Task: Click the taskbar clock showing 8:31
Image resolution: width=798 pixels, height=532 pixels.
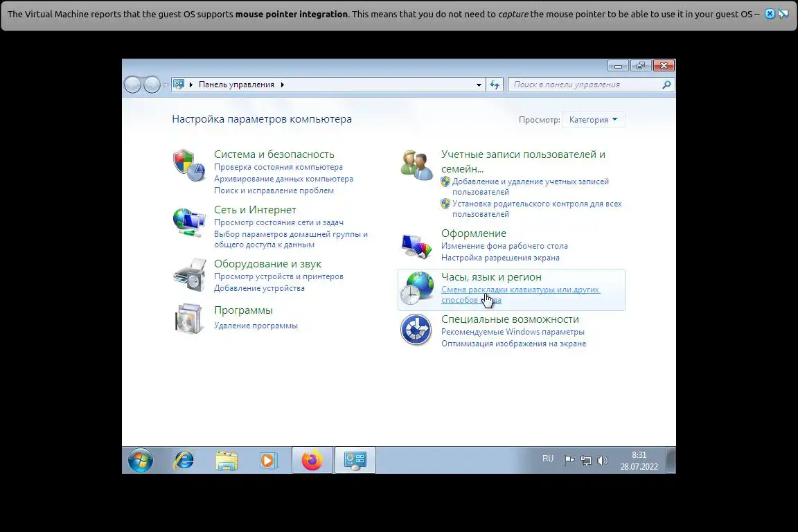Action: pyautogui.click(x=639, y=461)
